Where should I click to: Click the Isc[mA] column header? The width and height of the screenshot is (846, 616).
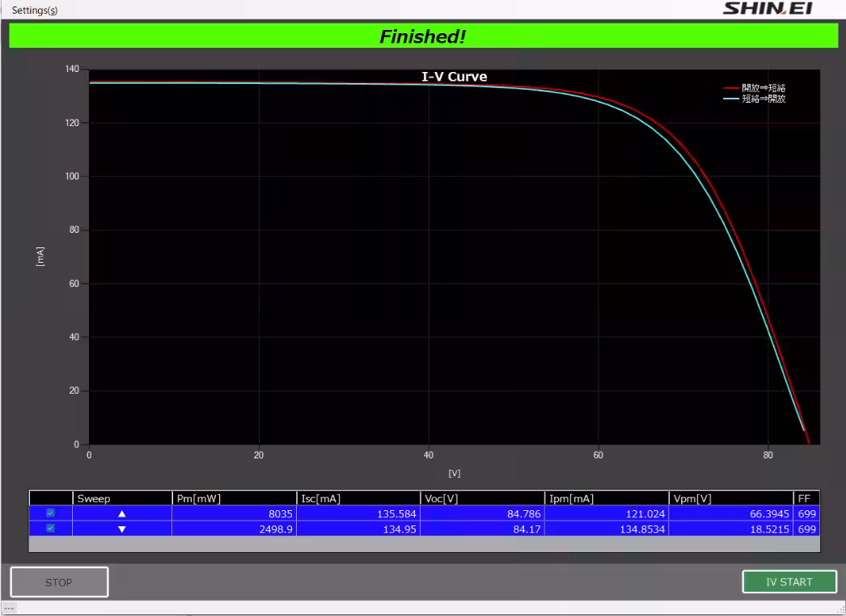coord(358,499)
